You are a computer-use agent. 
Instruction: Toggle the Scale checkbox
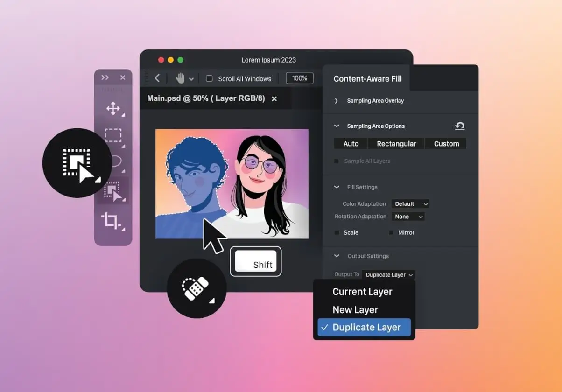click(x=337, y=232)
